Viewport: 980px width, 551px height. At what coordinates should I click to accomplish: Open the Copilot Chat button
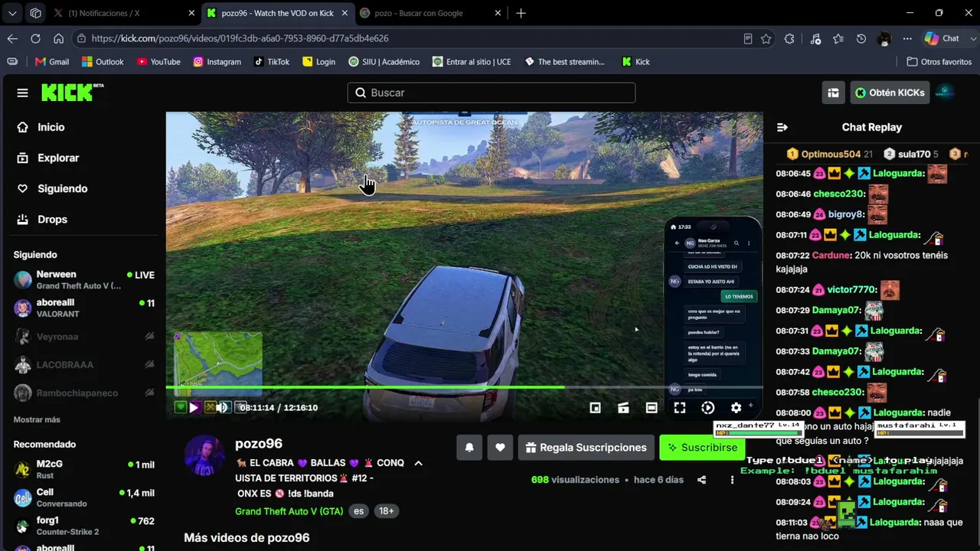[942, 38]
